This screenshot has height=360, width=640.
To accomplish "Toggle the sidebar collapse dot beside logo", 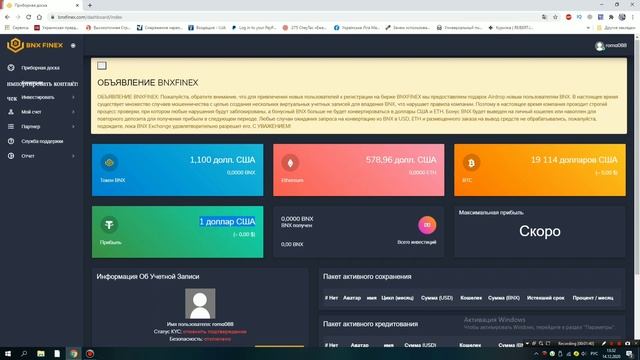I will pyautogui.click(x=73, y=45).
